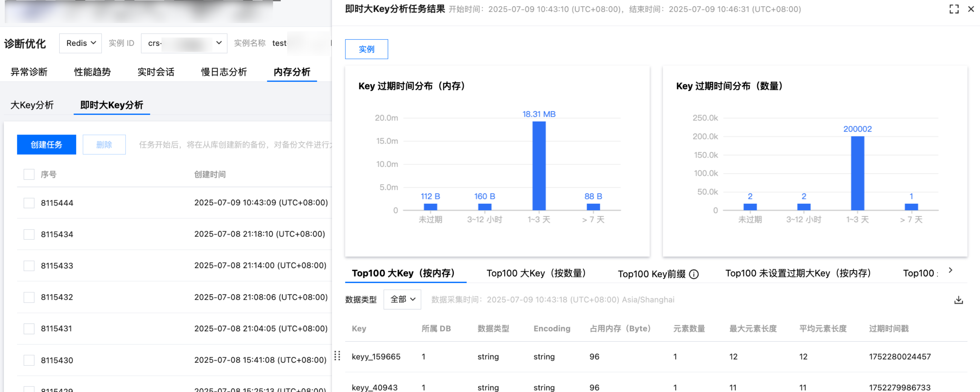
Task: Switch to 实时会话 tab
Action: click(x=156, y=72)
